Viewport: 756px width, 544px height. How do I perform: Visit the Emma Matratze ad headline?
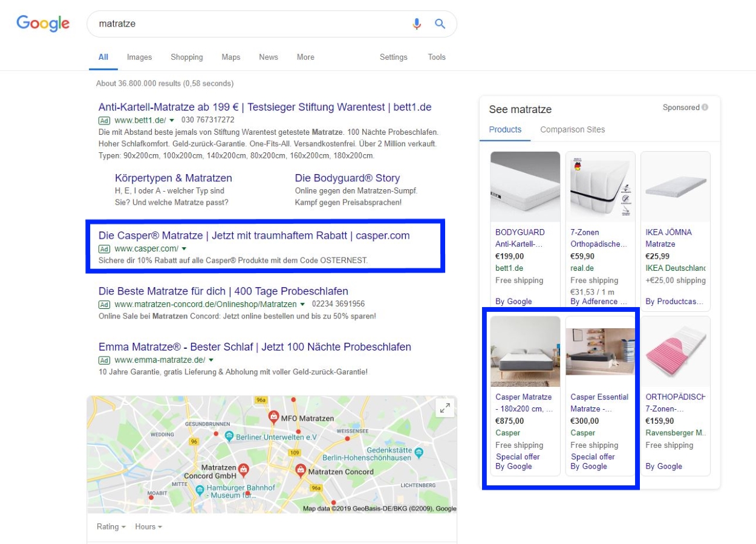[x=253, y=346]
